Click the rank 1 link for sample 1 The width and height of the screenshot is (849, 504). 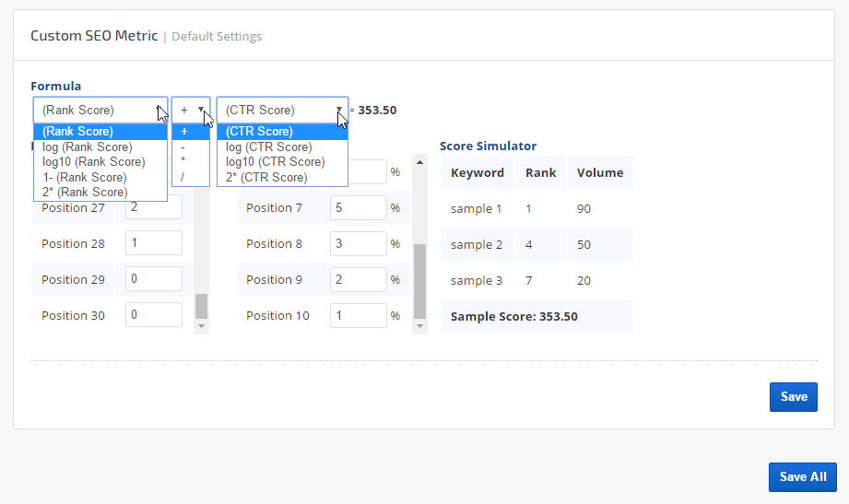(x=528, y=209)
